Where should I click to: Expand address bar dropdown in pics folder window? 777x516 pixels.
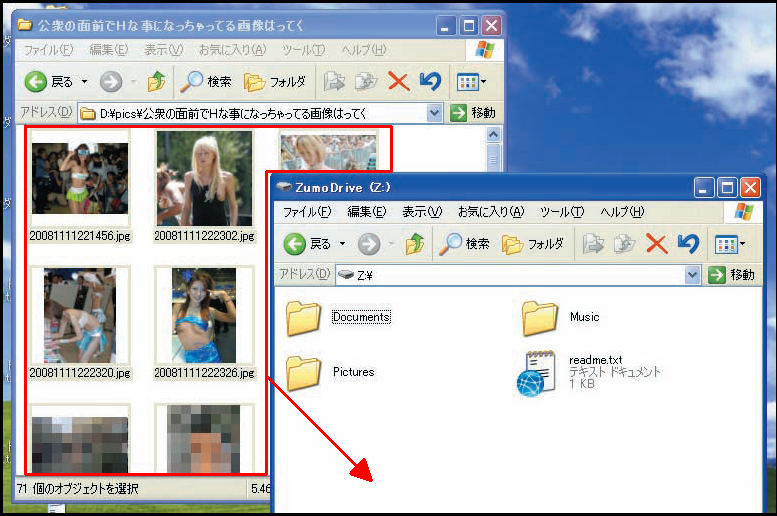(434, 113)
